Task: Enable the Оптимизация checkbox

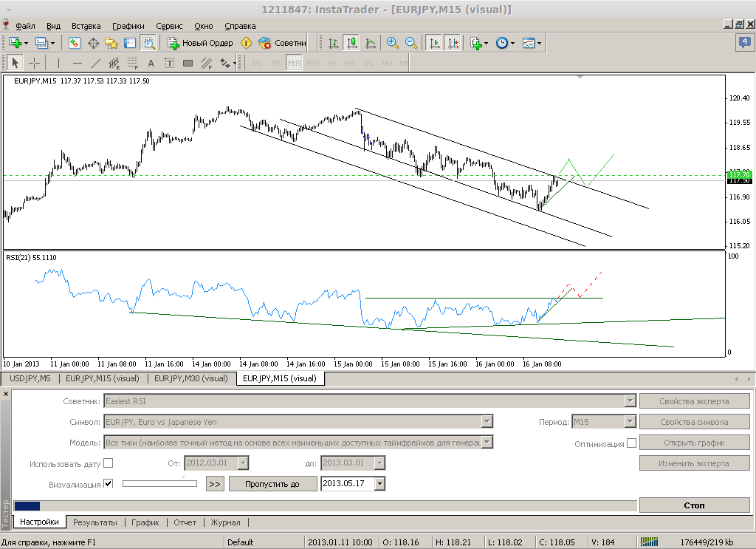Action: point(632,443)
